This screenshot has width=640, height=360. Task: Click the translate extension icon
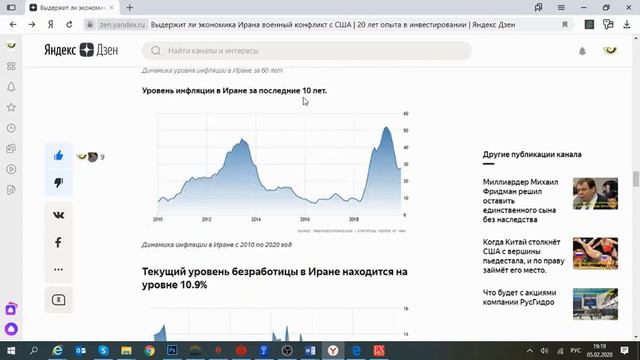608,25
